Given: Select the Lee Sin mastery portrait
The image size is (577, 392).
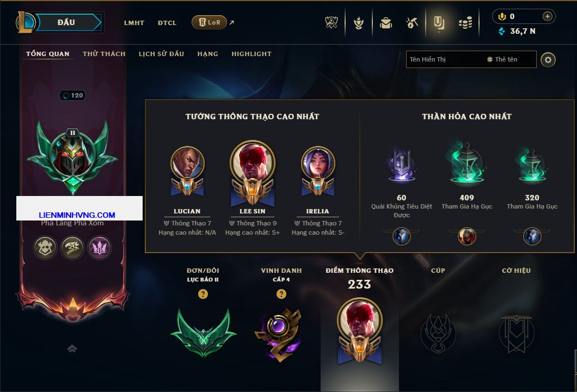Looking at the screenshot, I should (253, 162).
